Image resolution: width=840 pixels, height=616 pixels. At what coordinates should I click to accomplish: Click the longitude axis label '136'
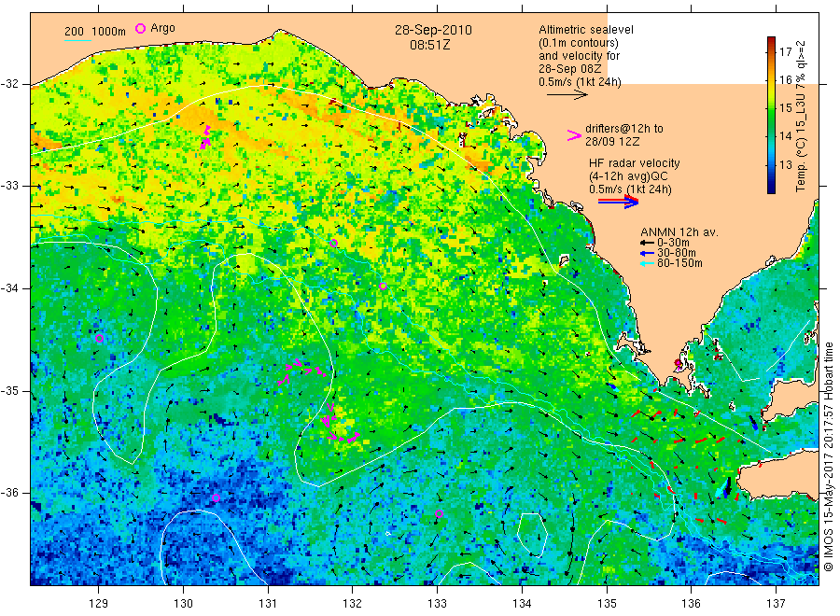[x=691, y=603]
